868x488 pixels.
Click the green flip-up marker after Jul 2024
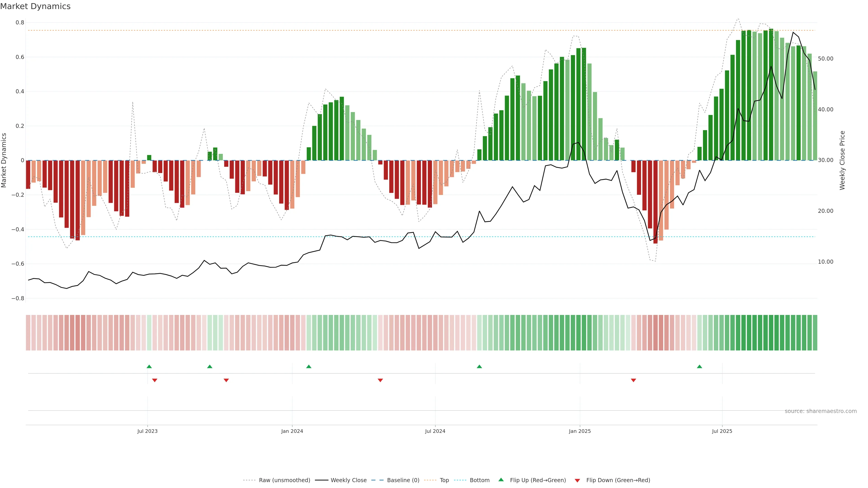click(479, 366)
